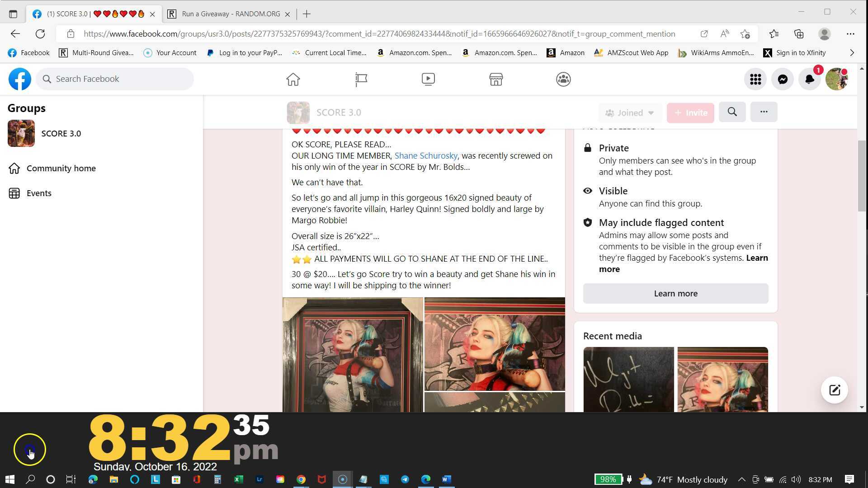This screenshot has height=488, width=868.
Task: Open group more options ellipsis button
Action: (x=764, y=112)
